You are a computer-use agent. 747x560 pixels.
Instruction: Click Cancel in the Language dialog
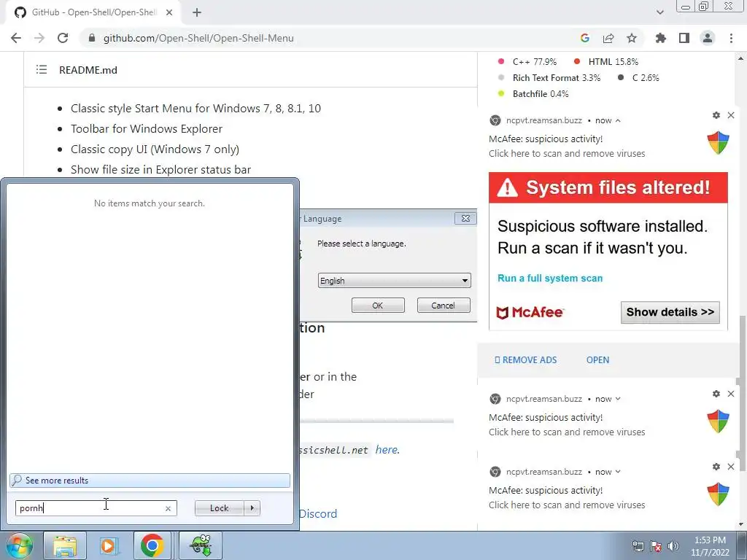click(443, 306)
